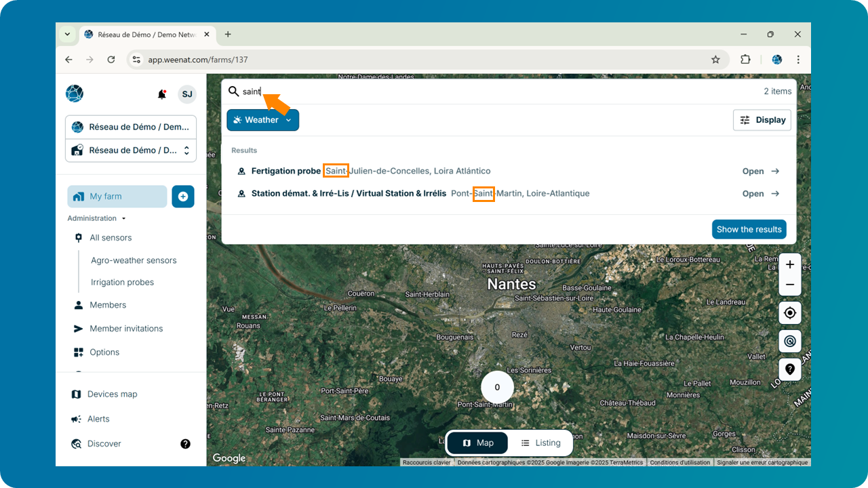Open the browser extensions icon
Image resolution: width=868 pixels, height=488 pixels.
click(745, 60)
